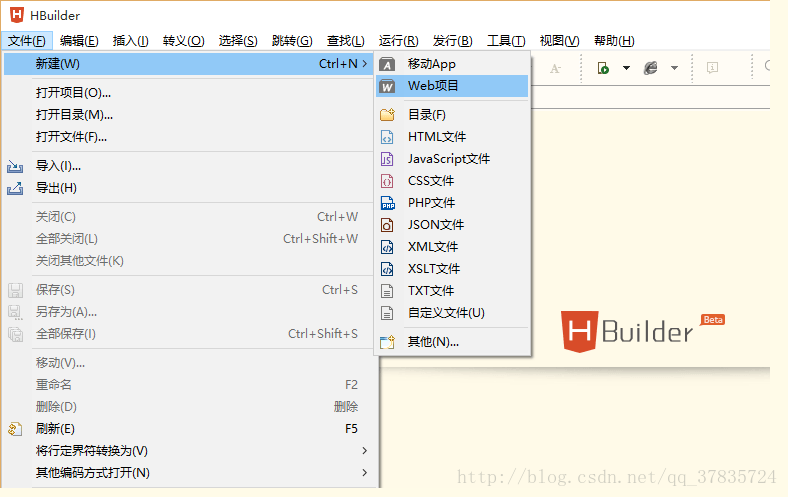Select the 其他(N)... submenu entry
Image resolution: width=788 pixels, height=497 pixels.
(452, 342)
